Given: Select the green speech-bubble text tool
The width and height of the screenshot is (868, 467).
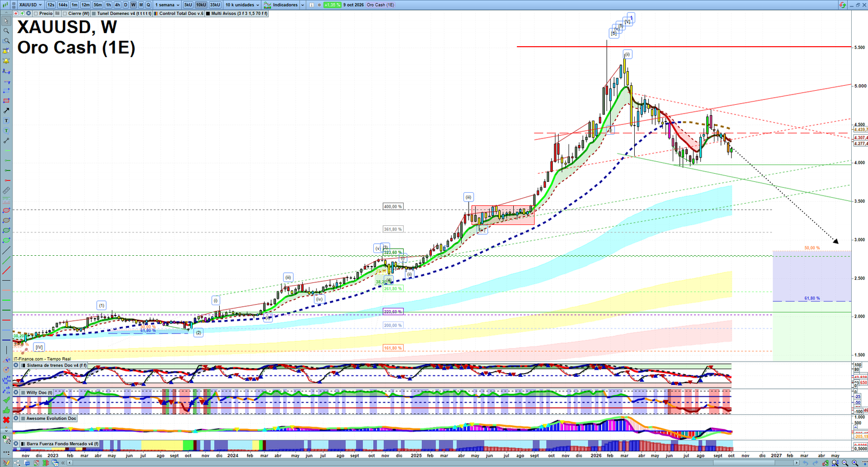Looking at the screenshot, I should coord(6,131).
